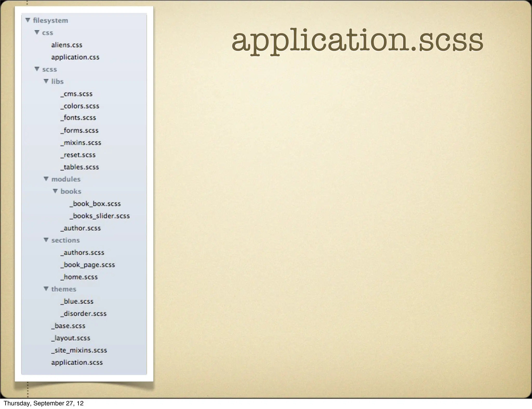Click the Thursday, September 27, 12 date text
Image resolution: width=532 pixels, height=409 pixels.
[43, 403]
